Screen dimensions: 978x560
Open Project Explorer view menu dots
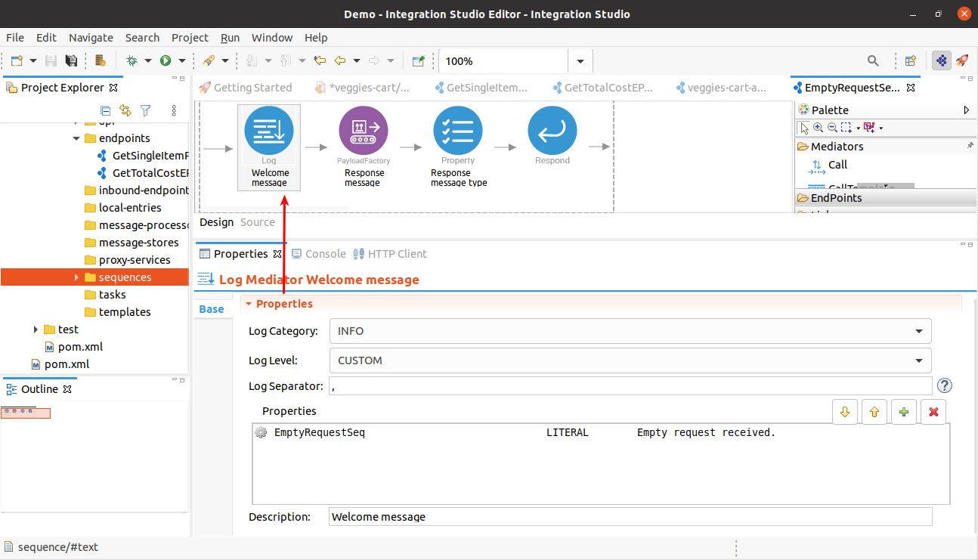(174, 110)
